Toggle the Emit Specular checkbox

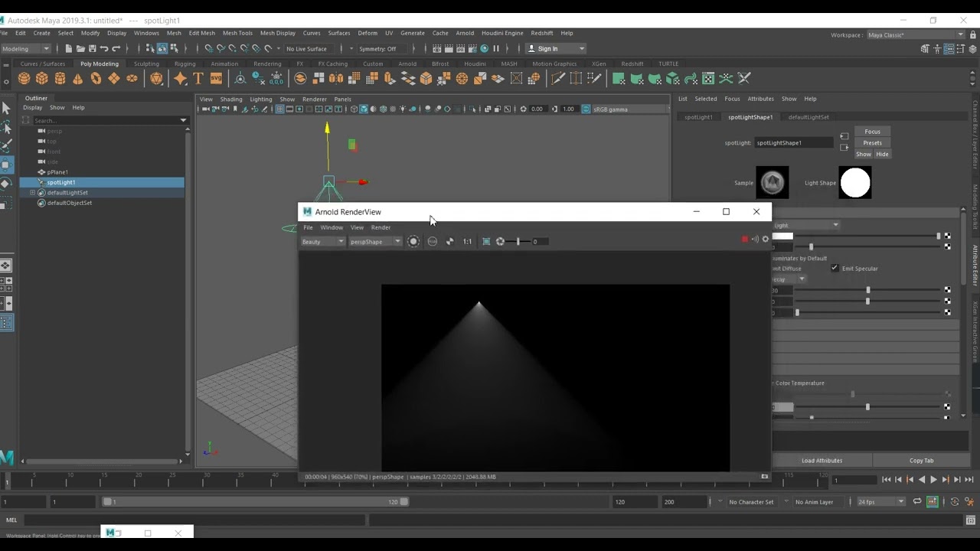tap(835, 268)
